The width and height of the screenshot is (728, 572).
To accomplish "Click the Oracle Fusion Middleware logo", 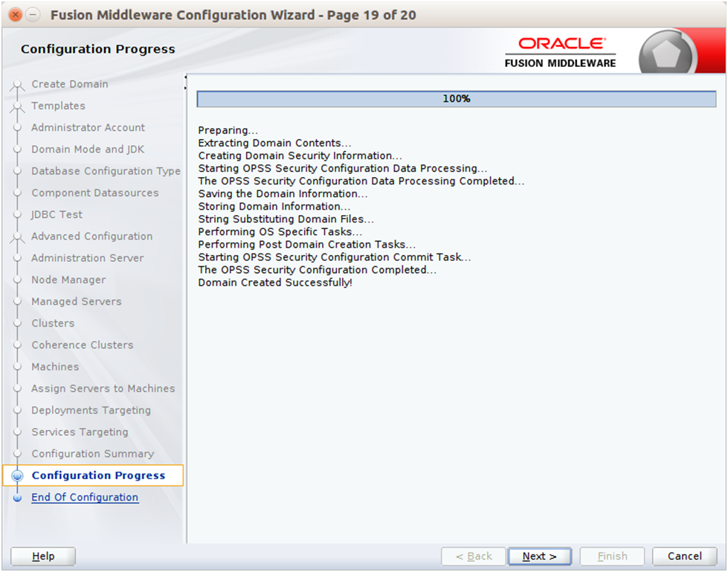I will (561, 53).
